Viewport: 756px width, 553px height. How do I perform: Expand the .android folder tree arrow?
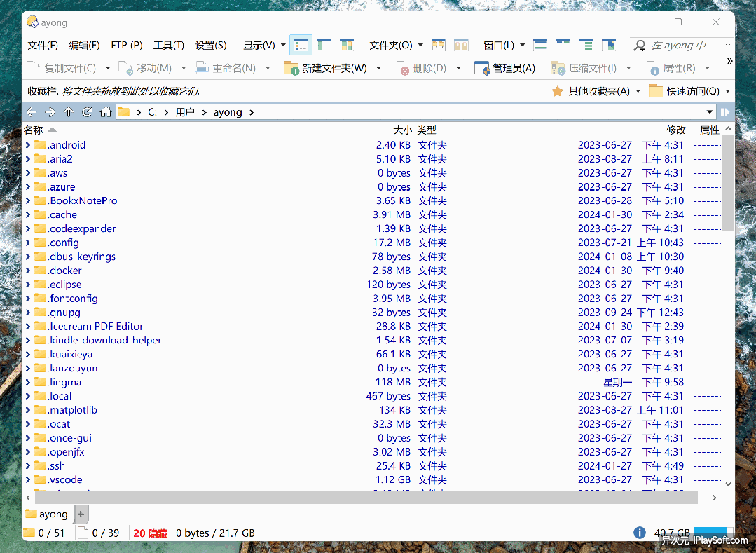[28, 145]
